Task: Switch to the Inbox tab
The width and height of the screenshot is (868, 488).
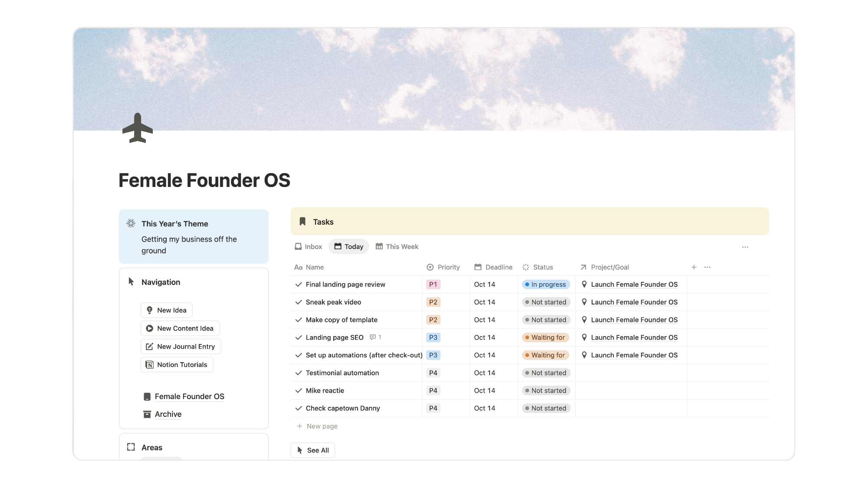Action: (308, 246)
